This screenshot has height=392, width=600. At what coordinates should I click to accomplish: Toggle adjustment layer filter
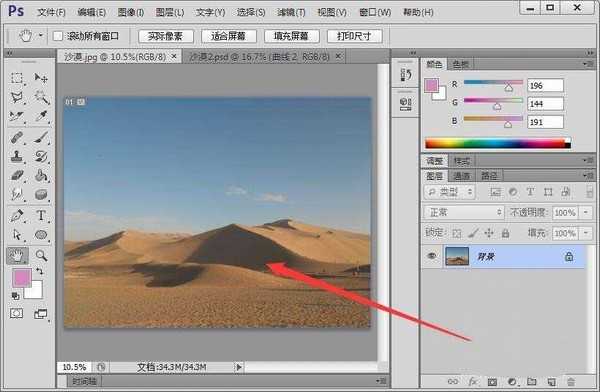coord(513,192)
